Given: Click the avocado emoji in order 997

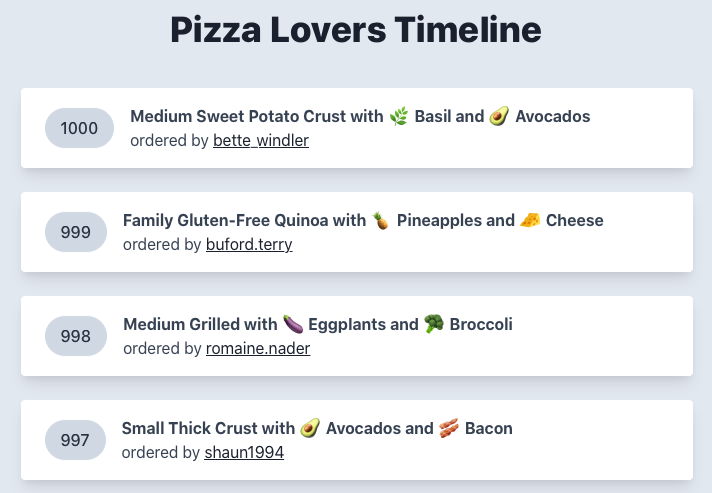Looking at the screenshot, I should click(310, 428).
